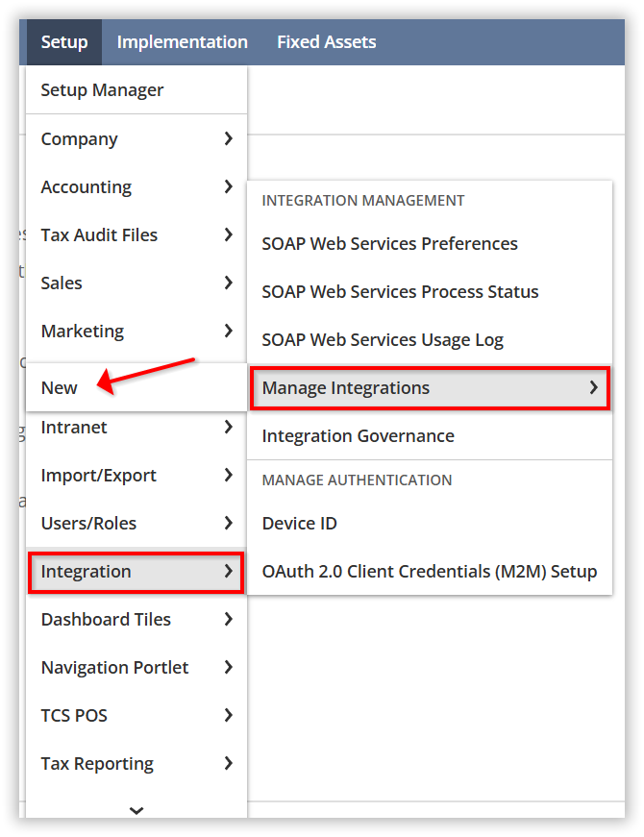
Task: Select the Manage Integrations entry
Action: (430, 388)
